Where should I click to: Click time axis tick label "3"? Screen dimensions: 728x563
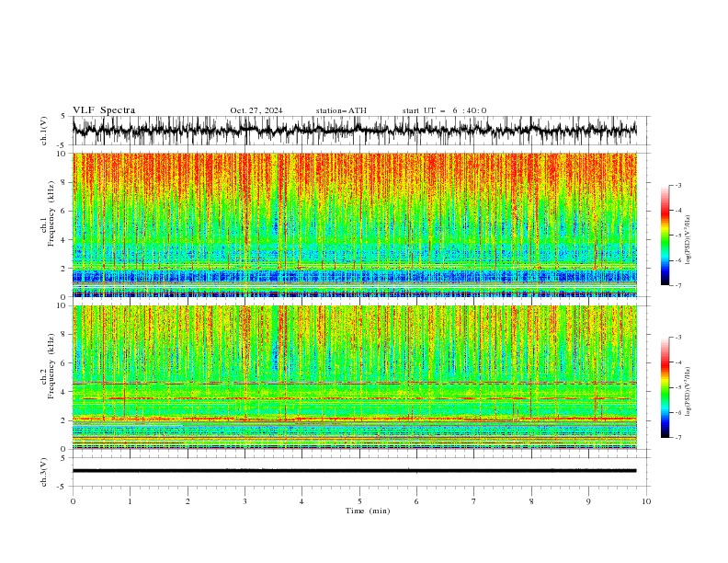pos(245,501)
